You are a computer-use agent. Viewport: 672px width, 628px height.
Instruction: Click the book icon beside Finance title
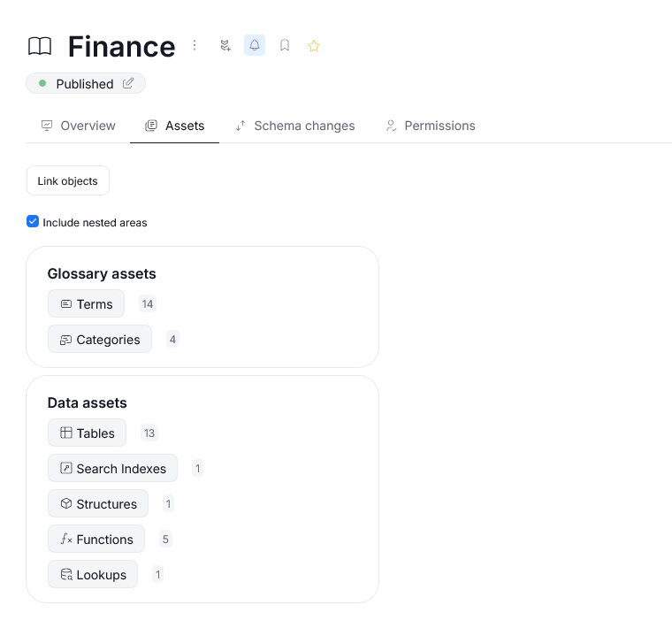(40, 46)
